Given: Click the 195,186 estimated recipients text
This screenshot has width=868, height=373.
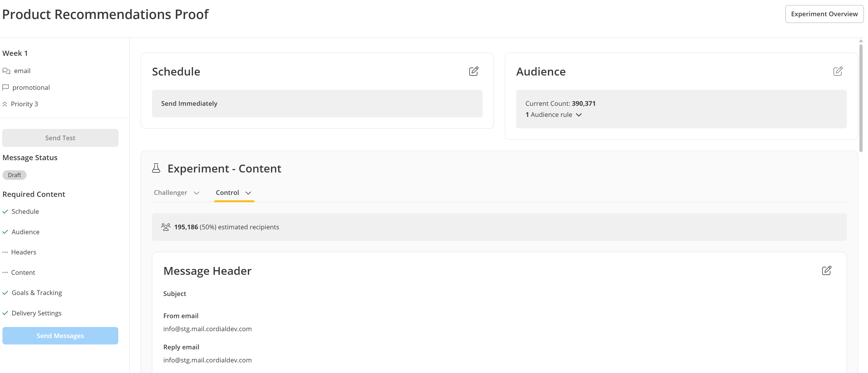Looking at the screenshot, I should point(227,227).
